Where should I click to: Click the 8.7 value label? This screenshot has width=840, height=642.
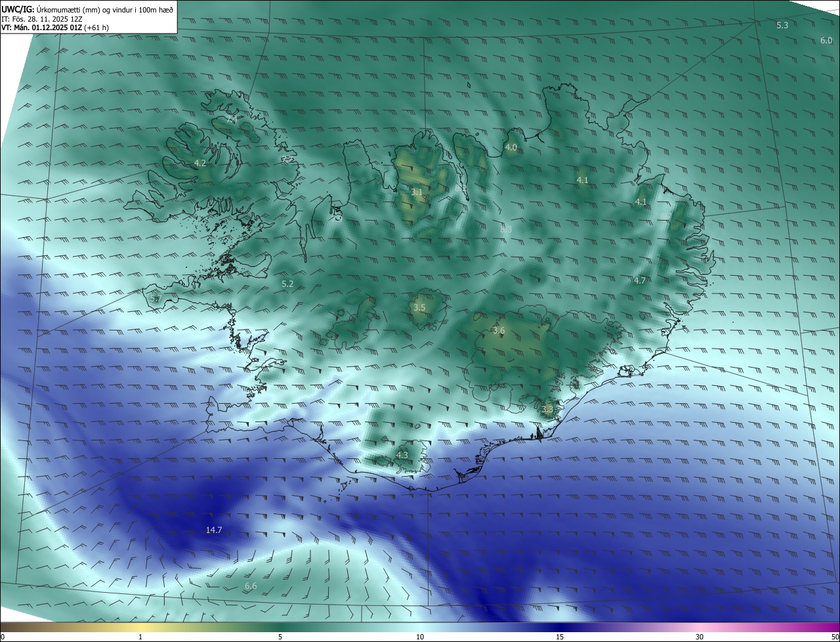(665, 216)
